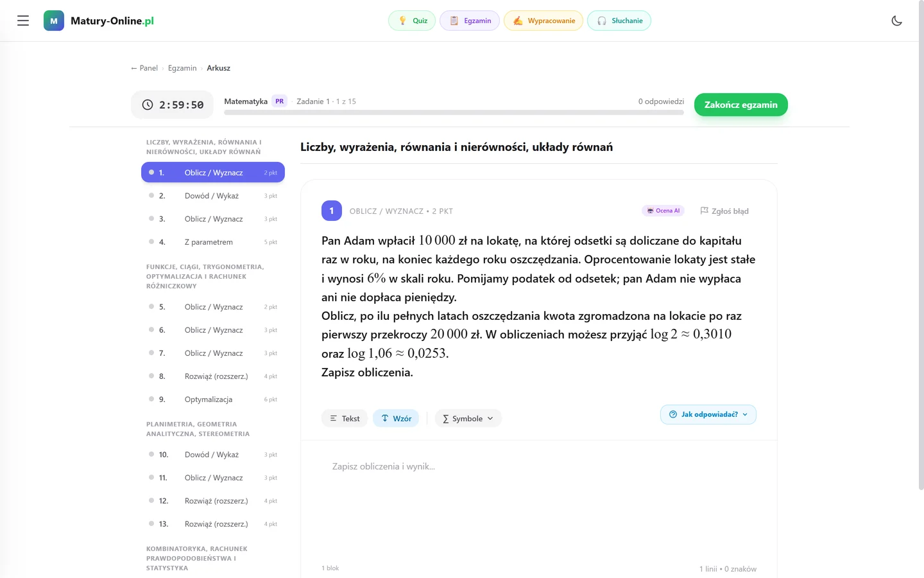Toggle dark mode with moon icon

(897, 21)
